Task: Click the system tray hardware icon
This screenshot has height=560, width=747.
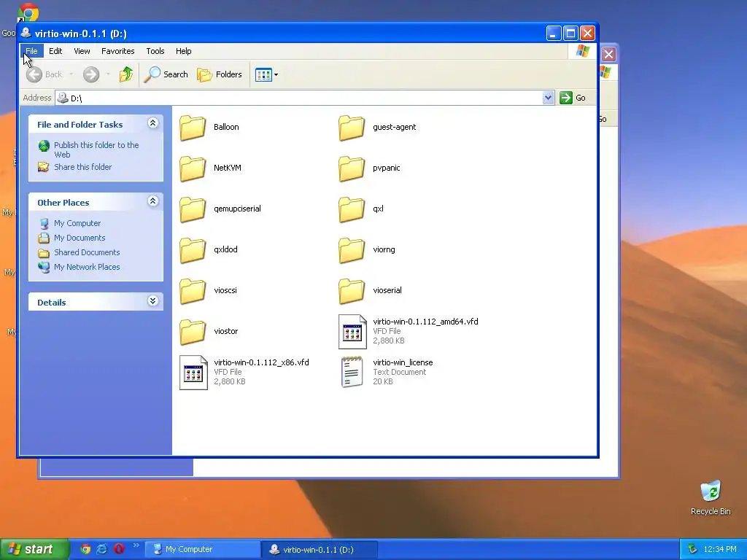Action: (x=693, y=550)
